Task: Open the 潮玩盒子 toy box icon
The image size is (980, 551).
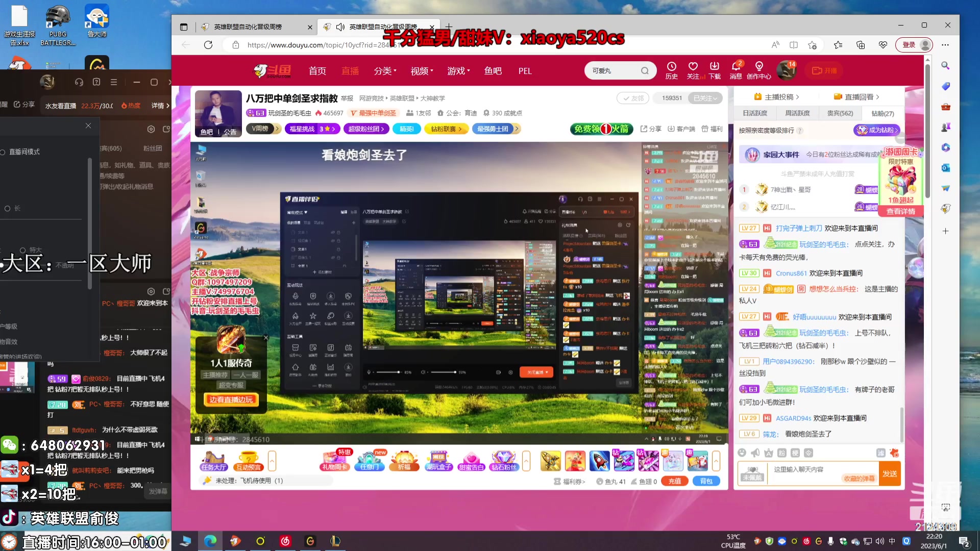Action: (x=438, y=461)
